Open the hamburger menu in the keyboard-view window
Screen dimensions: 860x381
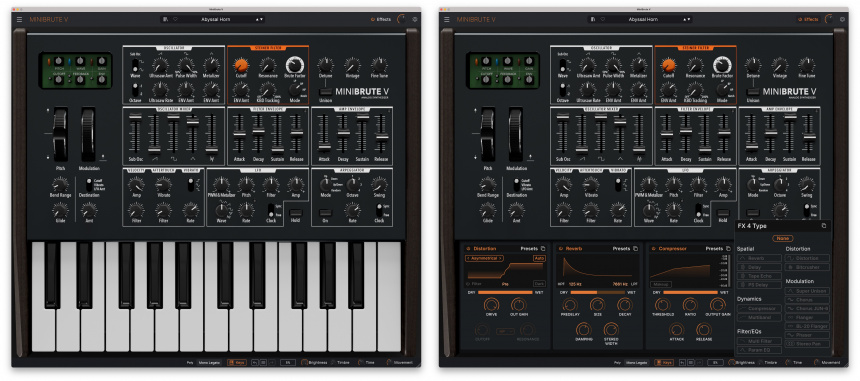pos(19,19)
